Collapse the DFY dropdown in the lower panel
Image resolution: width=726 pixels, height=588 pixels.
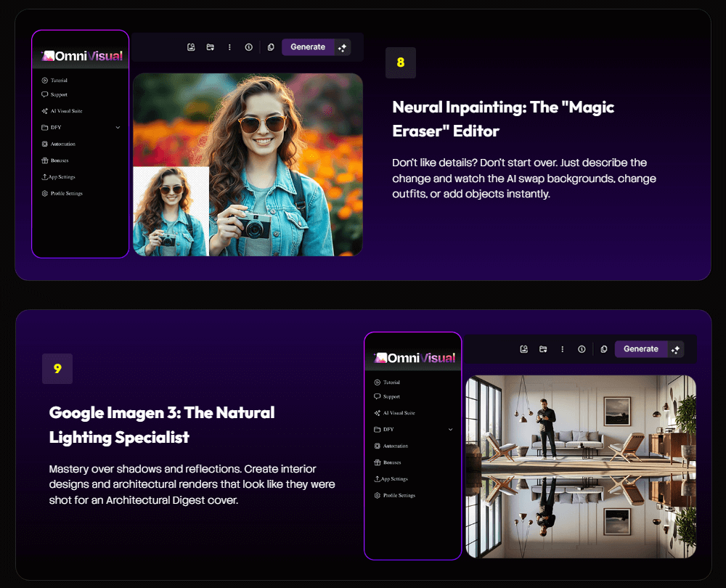(452, 429)
